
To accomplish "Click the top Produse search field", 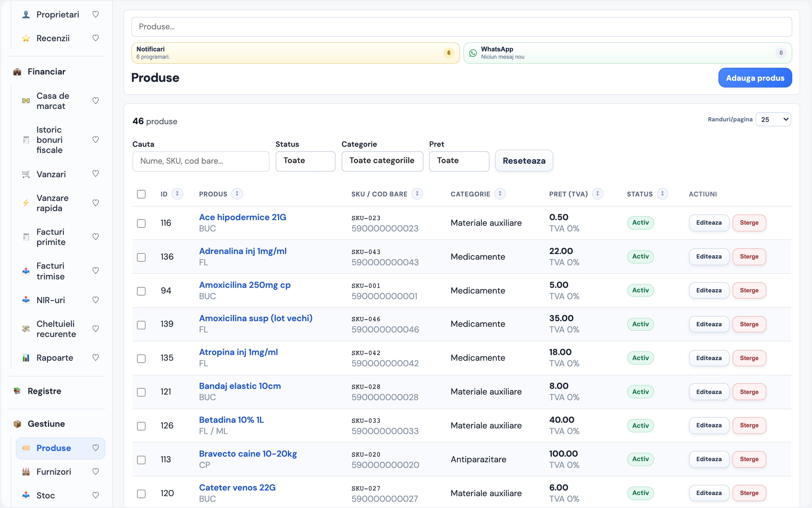I will (x=461, y=27).
